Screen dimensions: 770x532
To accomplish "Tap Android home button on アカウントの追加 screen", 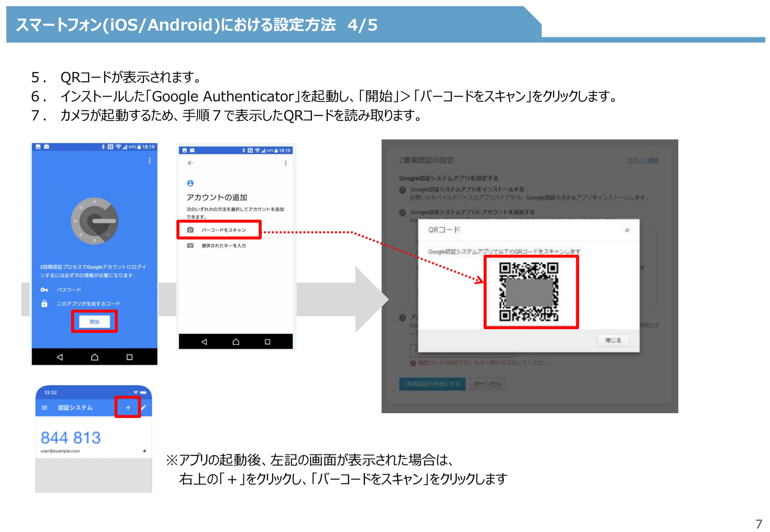I will [x=236, y=342].
